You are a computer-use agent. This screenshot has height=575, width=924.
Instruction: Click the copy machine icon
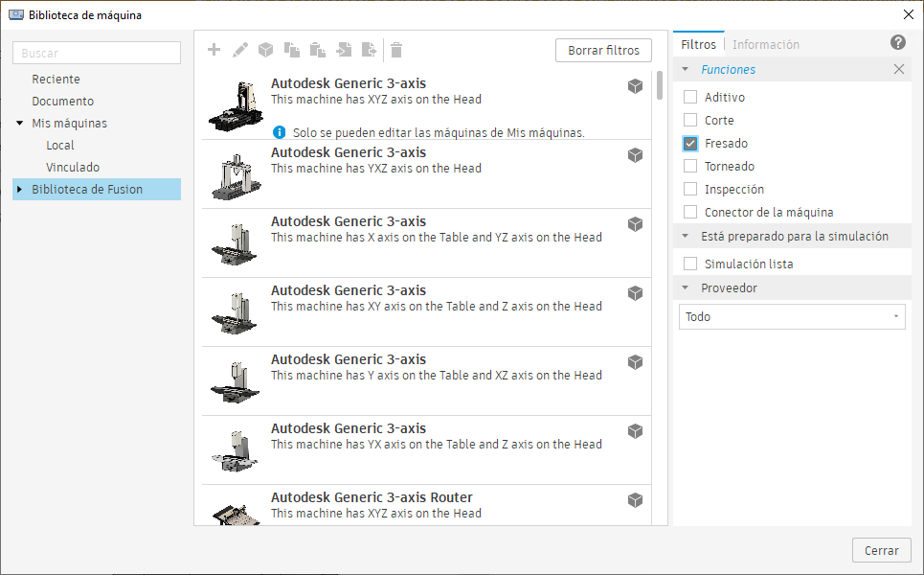click(292, 50)
